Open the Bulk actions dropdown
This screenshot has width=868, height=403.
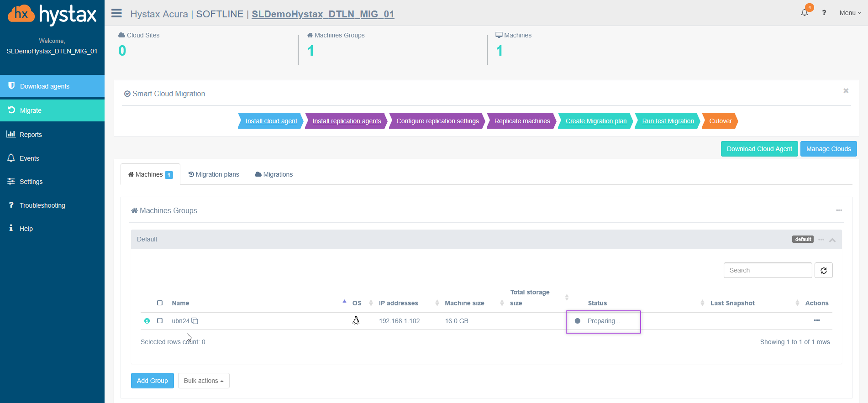pyautogui.click(x=204, y=381)
